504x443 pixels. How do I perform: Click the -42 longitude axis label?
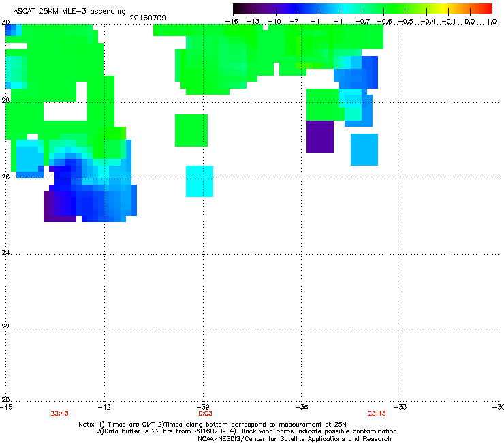[104, 407]
